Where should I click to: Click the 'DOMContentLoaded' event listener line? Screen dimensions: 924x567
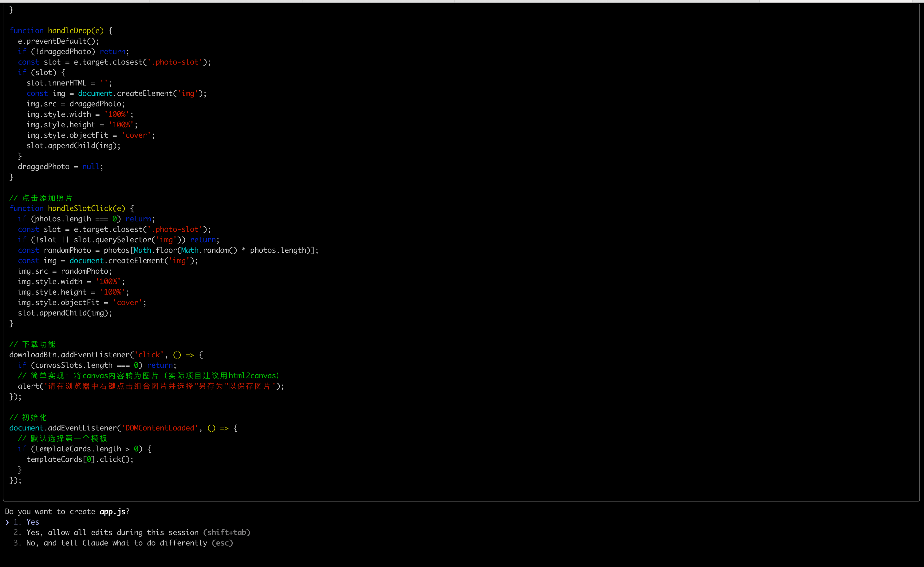[x=123, y=428]
